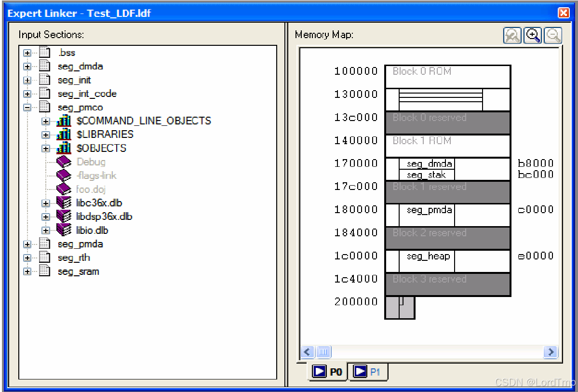Viewport: 578px width, 392px height.
Task: Expand the seg_dmda tree node
Action: (x=27, y=67)
